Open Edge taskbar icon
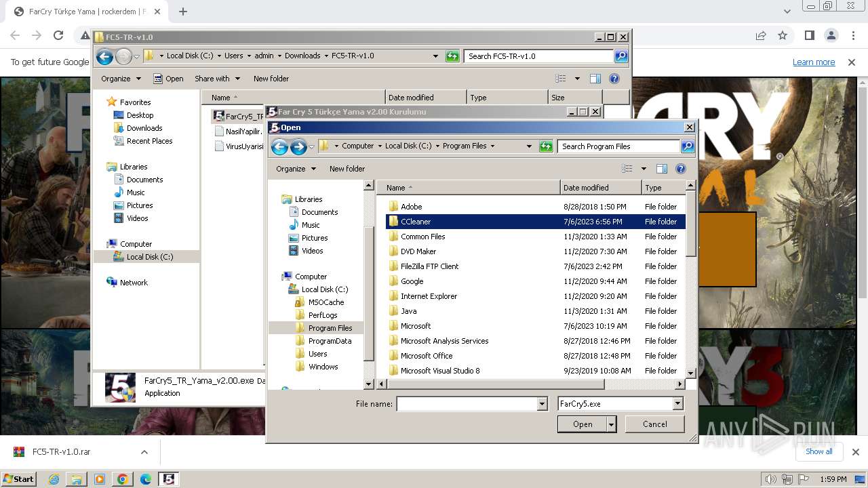Image resolution: width=868 pixels, height=488 pixels. pyautogui.click(x=146, y=479)
